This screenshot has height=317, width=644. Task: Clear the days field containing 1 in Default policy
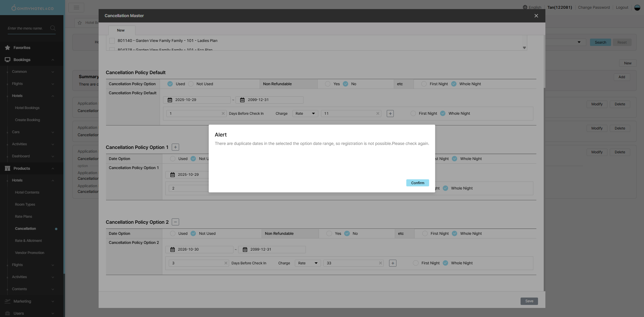[223, 114]
